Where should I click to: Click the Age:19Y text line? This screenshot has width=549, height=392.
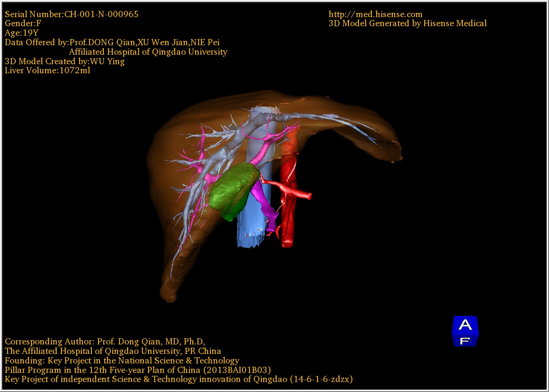click(x=22, y=33)
